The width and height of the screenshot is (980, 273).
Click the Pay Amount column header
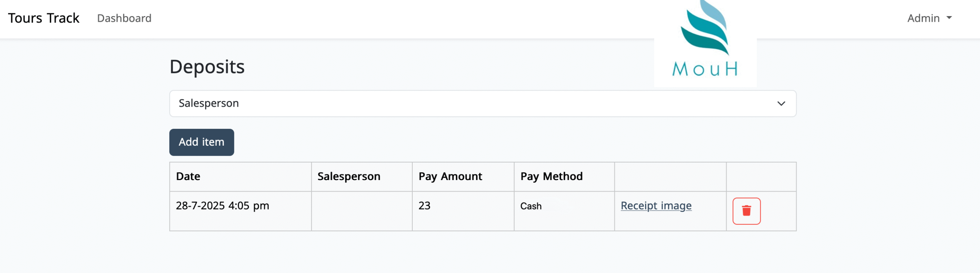click(450, 176)
